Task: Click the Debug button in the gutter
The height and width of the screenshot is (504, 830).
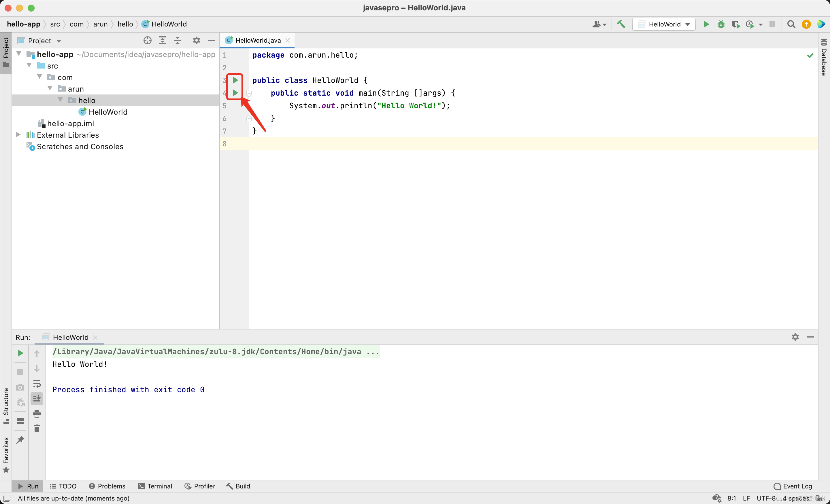Action: click(x=235, y=93)
